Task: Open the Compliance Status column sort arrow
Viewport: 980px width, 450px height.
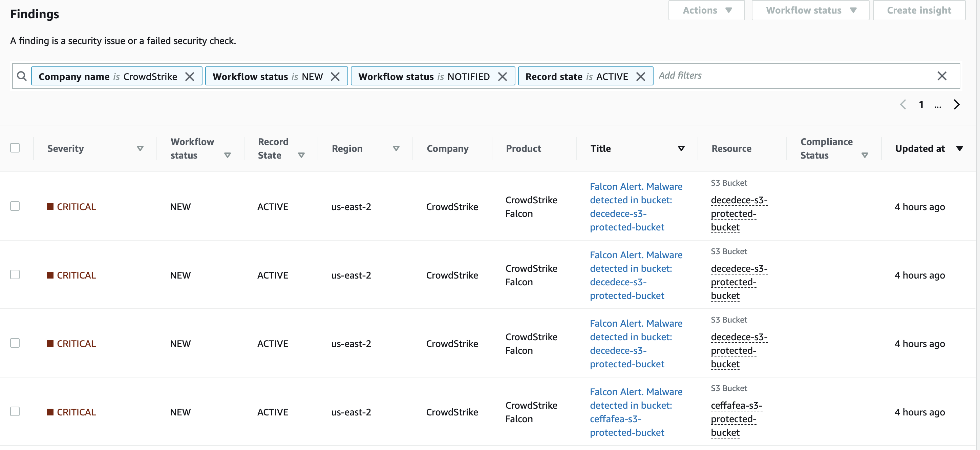Action: click(x=865, y=155)
